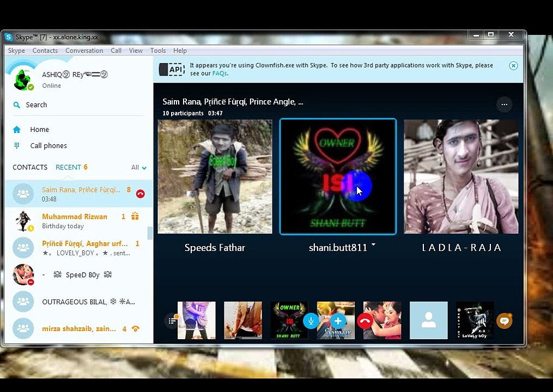
Task: Hang up the call with red button
Action: pos(364,321)
